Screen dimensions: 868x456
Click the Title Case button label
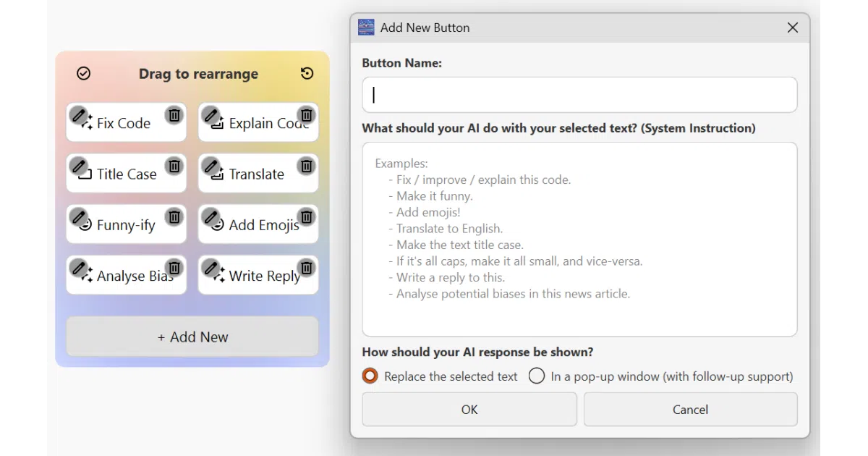coord(127,174)
